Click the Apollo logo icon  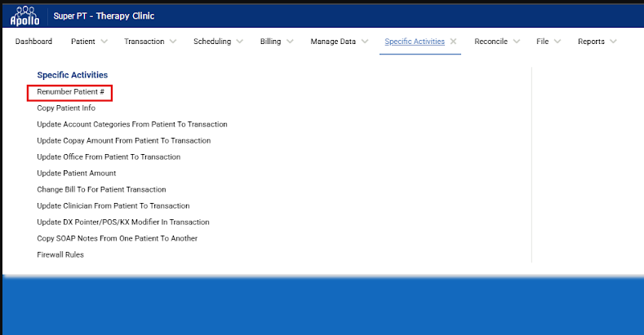[x=24, y=15]
